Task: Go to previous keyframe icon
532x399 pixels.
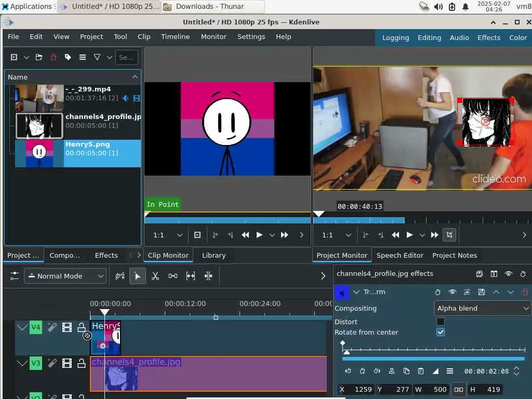Action: coord(348,371)
